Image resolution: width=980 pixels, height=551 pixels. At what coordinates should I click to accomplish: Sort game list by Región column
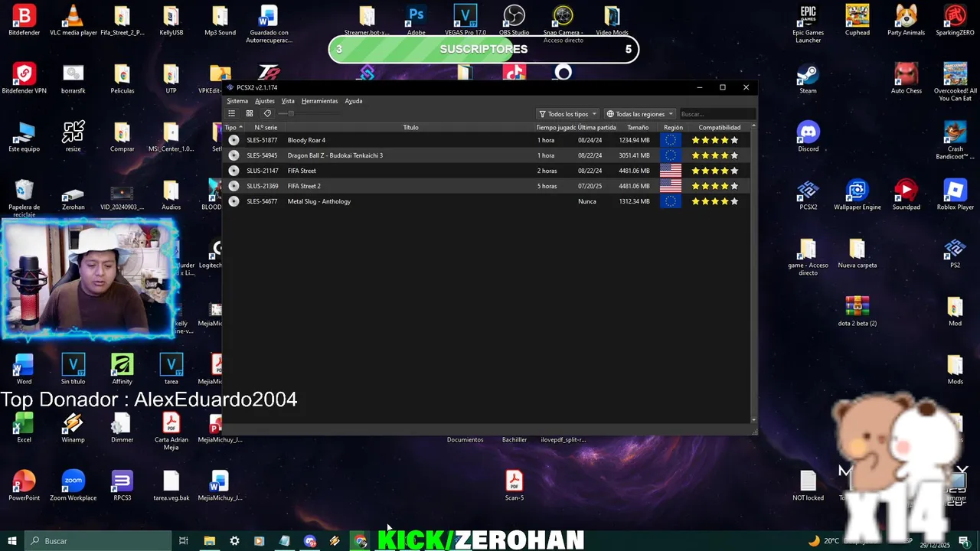tap(673, 128)
